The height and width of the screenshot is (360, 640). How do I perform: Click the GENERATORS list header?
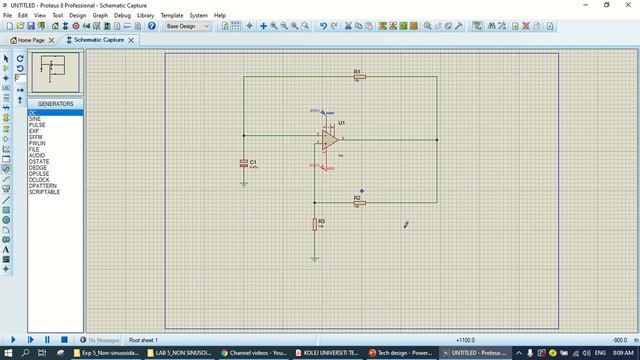coord(56,104)
